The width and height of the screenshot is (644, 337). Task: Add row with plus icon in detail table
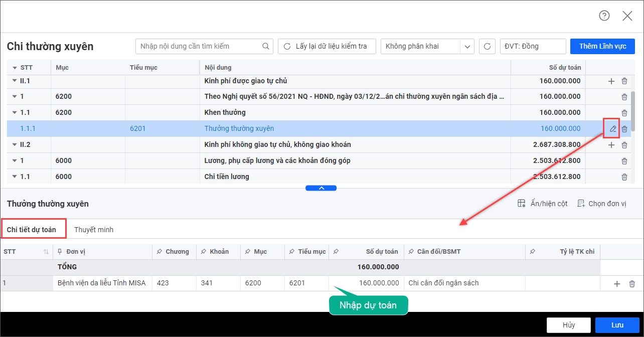pyautogui.click(x=617, y=284)
